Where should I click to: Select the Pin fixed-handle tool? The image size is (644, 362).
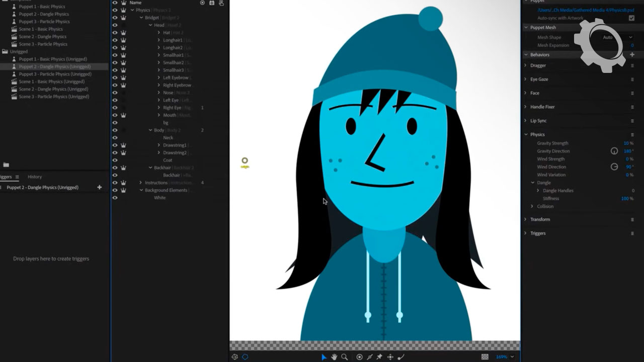coord(379,357)
